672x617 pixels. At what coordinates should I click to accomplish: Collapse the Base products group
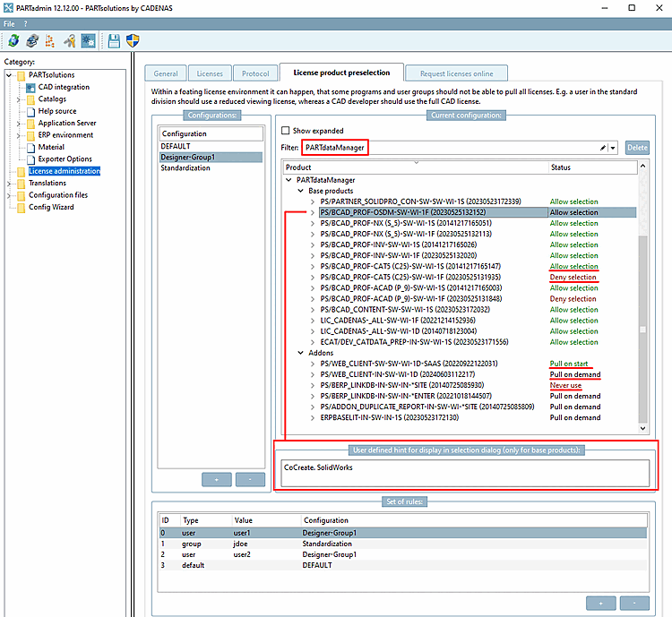pos(301,191)
